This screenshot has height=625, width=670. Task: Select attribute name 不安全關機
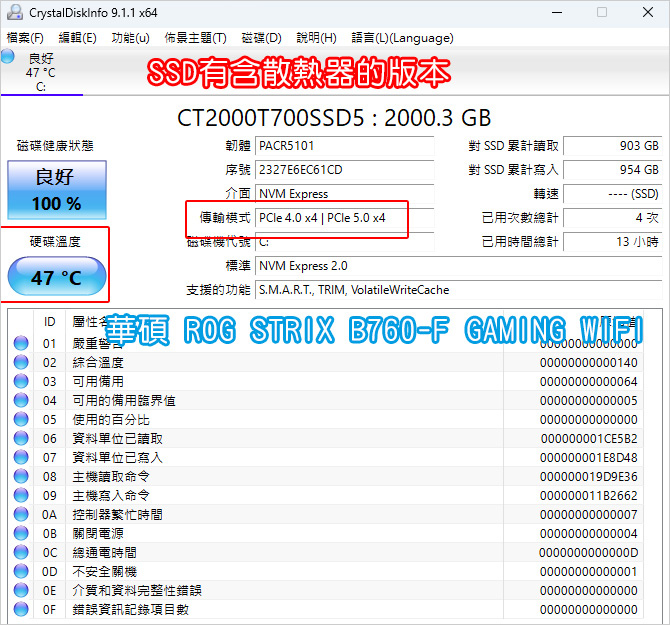105,572
